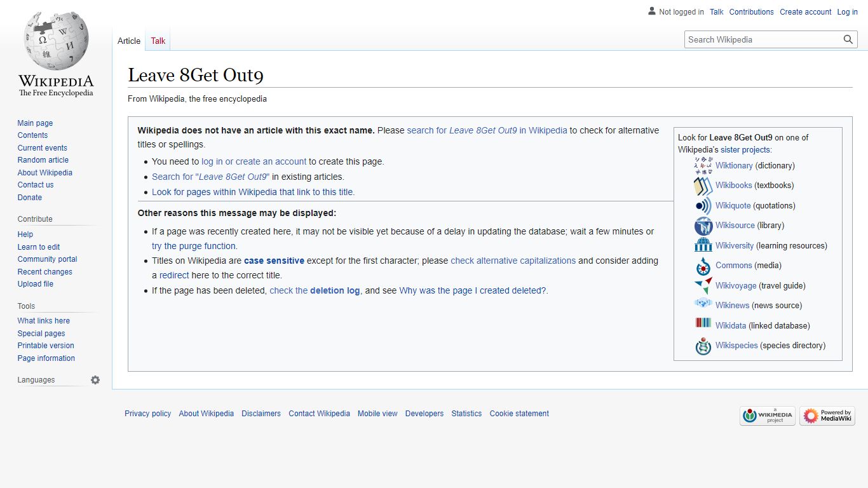
Task: Click Create account in the top bar
Action: [x=806, y=12]
